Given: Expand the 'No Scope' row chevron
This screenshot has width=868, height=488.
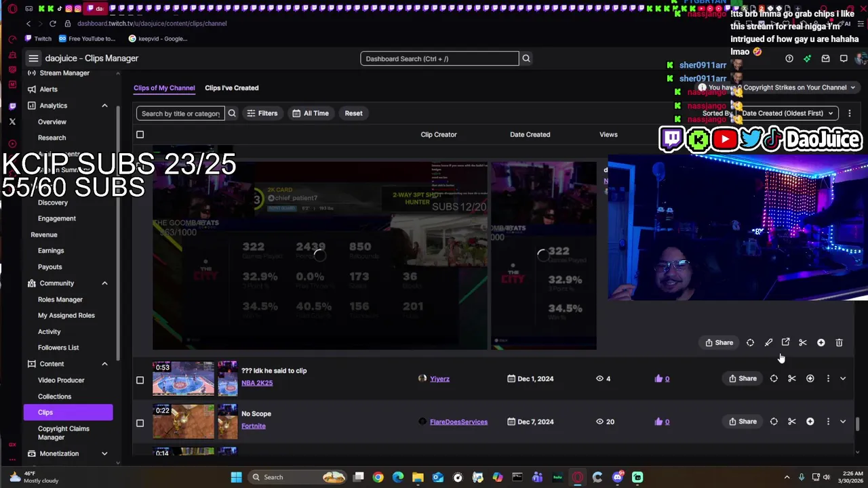Looking at the screenshot, I should [843, 422].
